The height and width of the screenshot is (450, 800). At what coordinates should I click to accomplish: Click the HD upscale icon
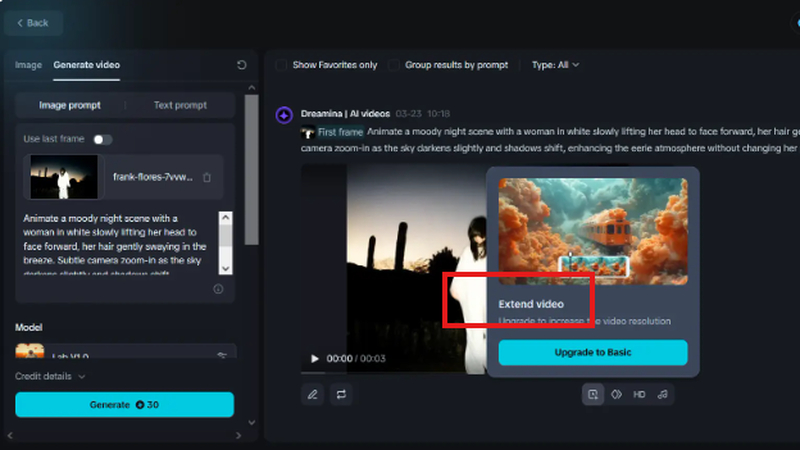[639, 394]
